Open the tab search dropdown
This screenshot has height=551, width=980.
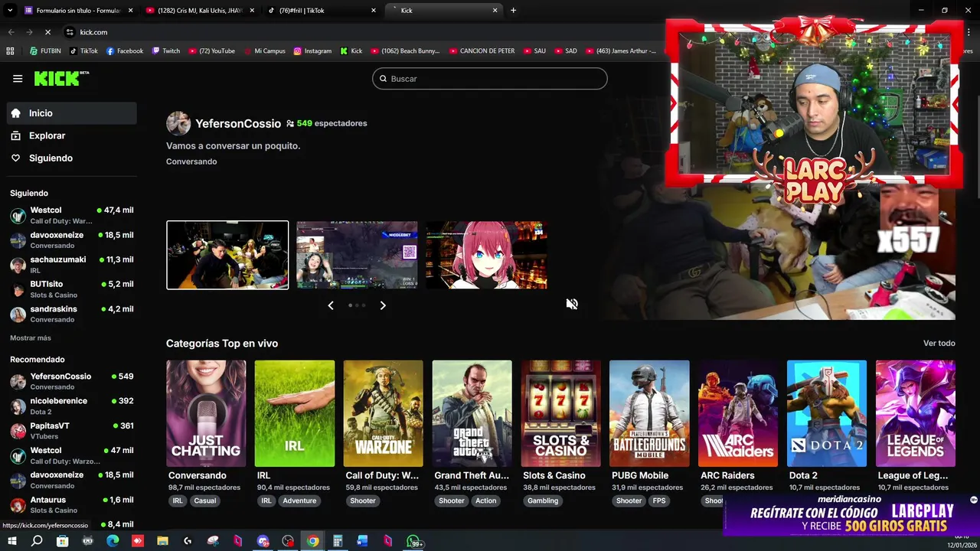tap(10, 10)
